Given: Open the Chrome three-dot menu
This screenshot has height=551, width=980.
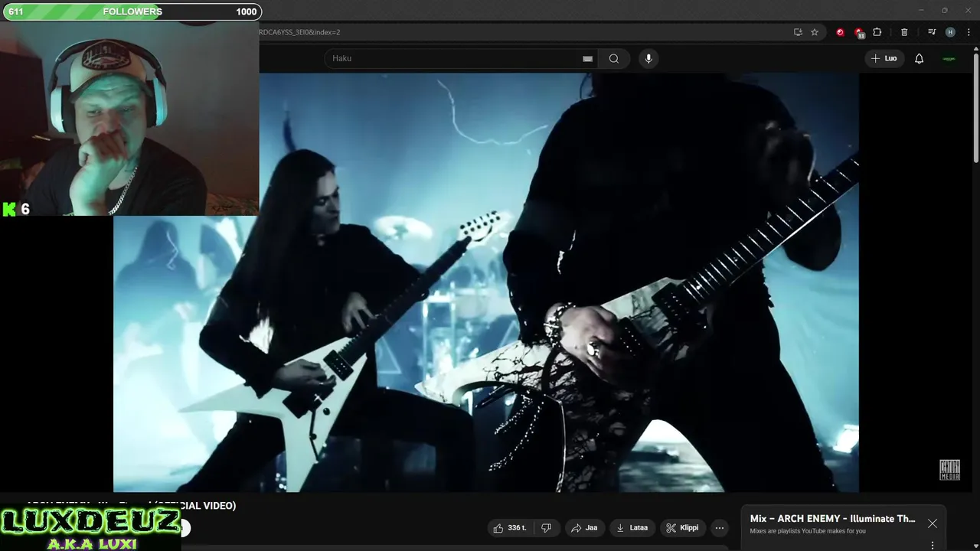Looking at the screenshot, I should pyautogui.click(x=969, y=32).
